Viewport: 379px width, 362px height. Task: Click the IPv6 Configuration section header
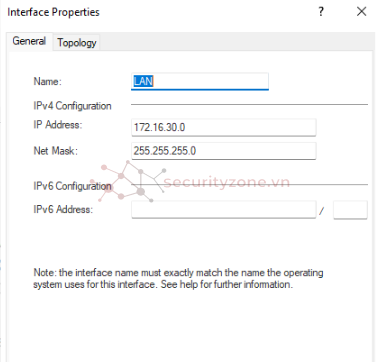72,186
